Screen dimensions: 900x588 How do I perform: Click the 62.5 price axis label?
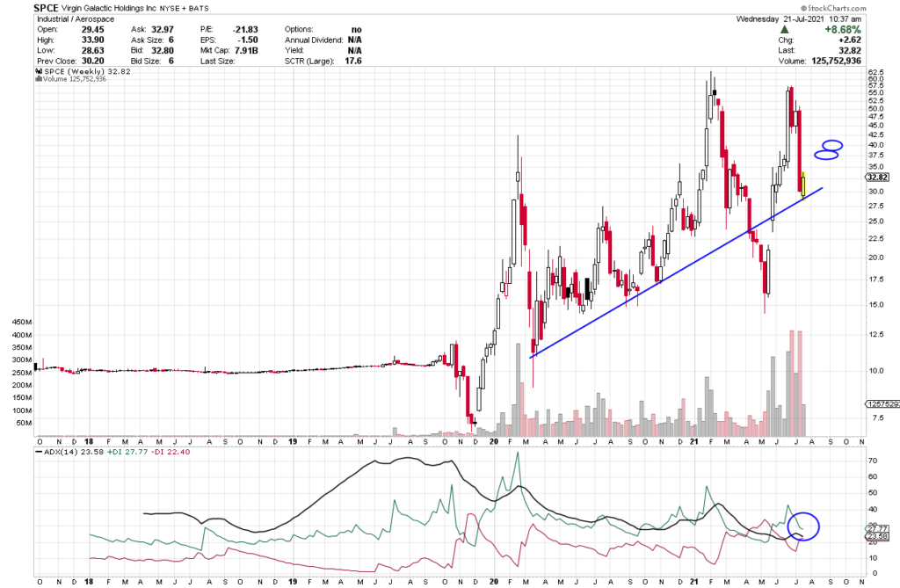click(x=876, y=72)
